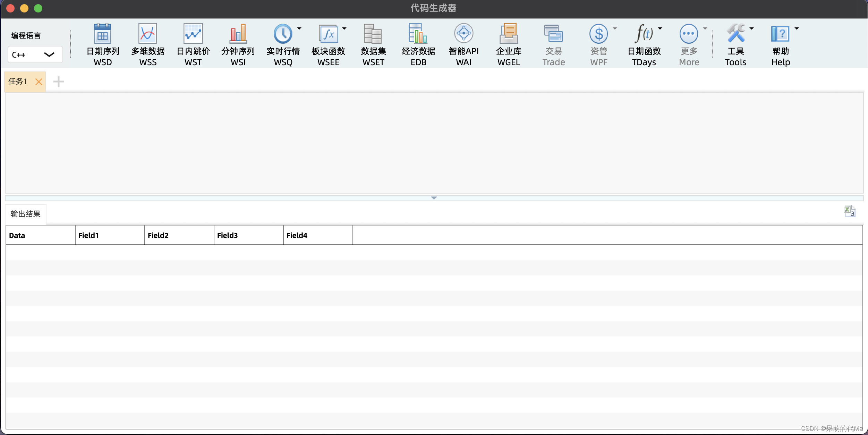The width and height of the screenshot is (868, 435).
Task: Select the WST intraday tick icon
Action: 193,34
